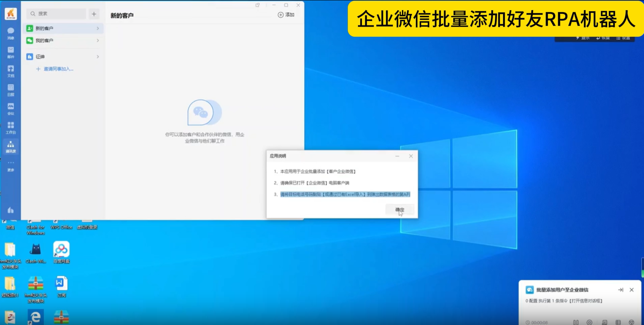The height and width of the screenshot is (325, 644).
Task: Pause the RPA task in run panel
Action: [576, 322]
